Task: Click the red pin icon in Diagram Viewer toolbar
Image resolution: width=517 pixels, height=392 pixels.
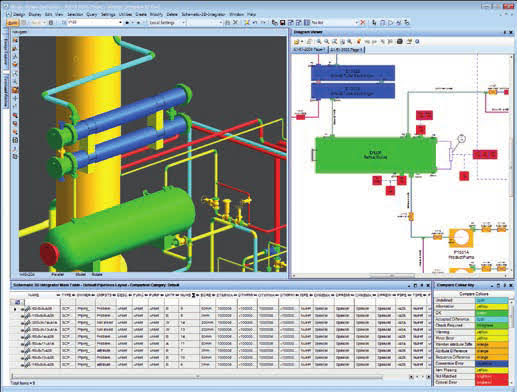Action: point(359,41)
